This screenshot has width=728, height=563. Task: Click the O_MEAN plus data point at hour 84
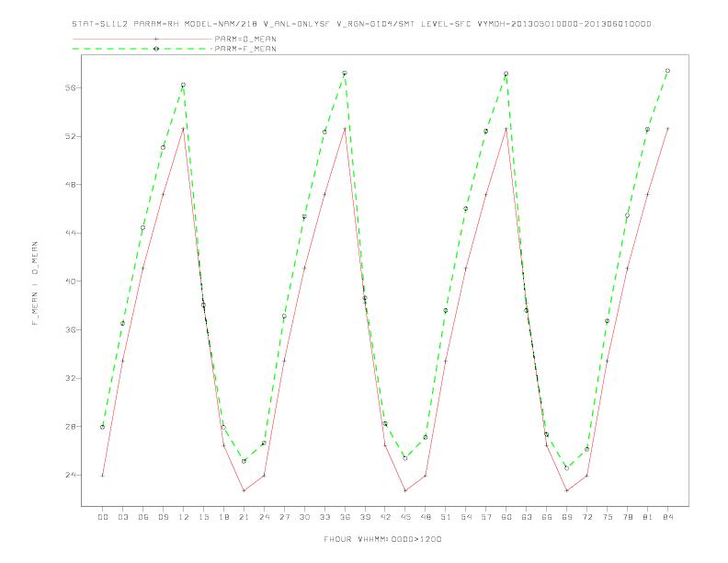(x=667, y=128)
